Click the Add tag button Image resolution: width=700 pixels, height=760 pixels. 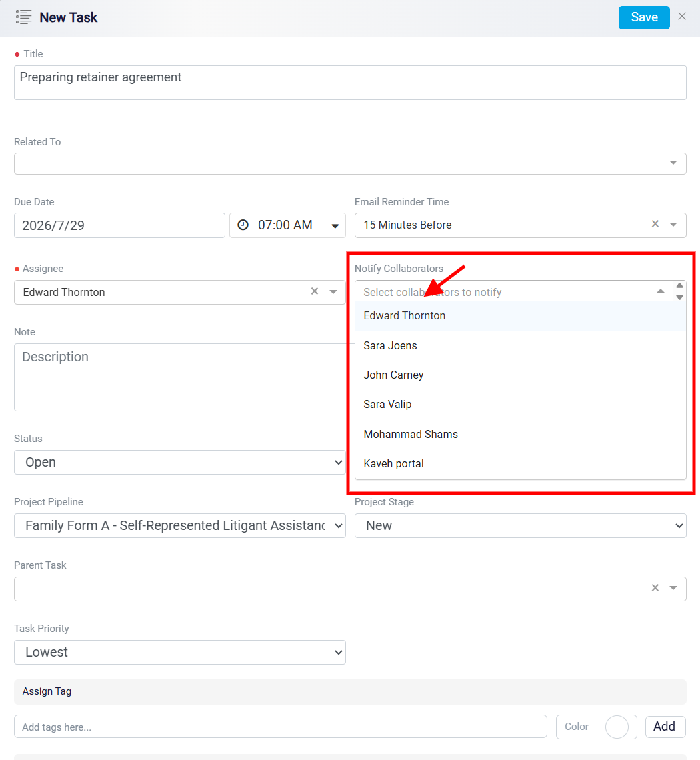(x=665, y=727)
